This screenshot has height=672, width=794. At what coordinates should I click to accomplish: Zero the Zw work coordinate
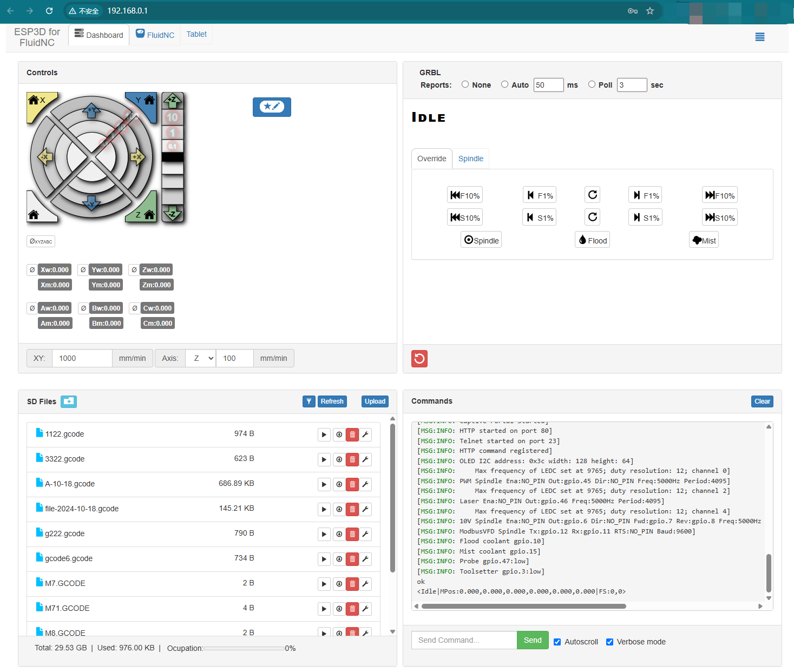pyautogui.click(x=134, y=269)
